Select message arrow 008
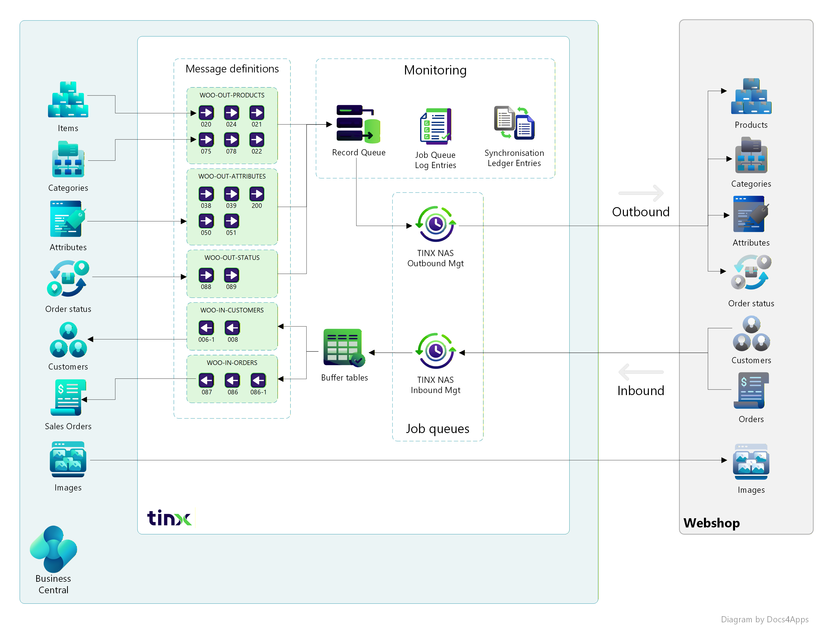 click(x=232, y=328)
